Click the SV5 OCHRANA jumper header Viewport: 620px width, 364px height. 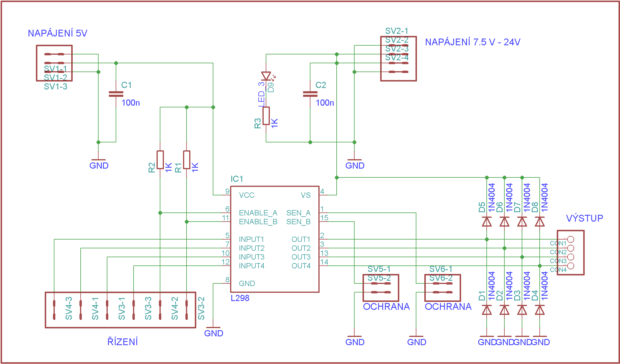[x=381, y=288]
